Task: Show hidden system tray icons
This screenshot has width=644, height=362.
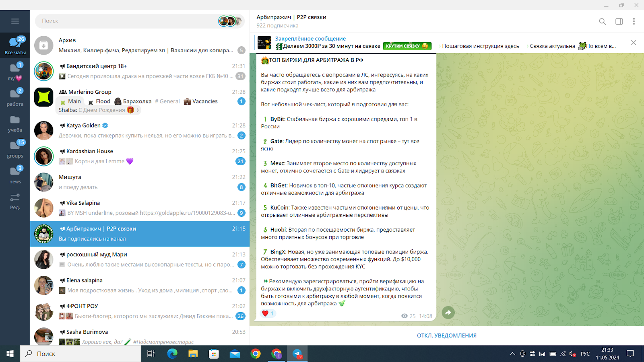Action: point(512,354)
